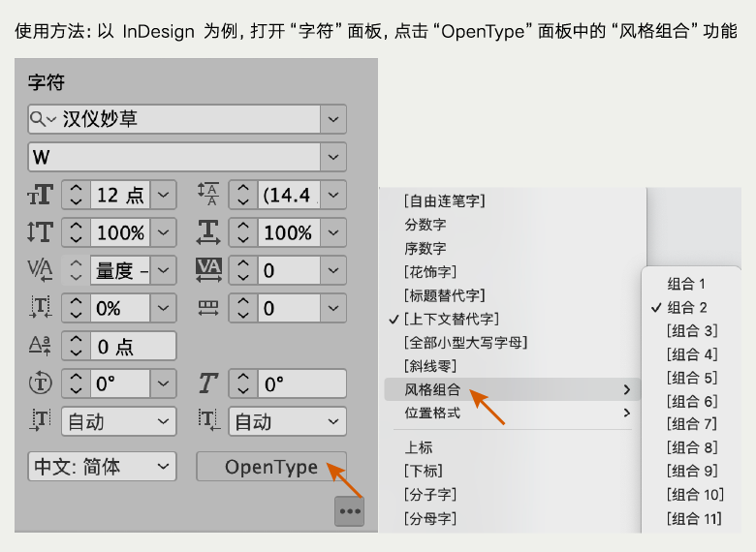Open kerning 量度 dropdown arrow

[164, 270]
